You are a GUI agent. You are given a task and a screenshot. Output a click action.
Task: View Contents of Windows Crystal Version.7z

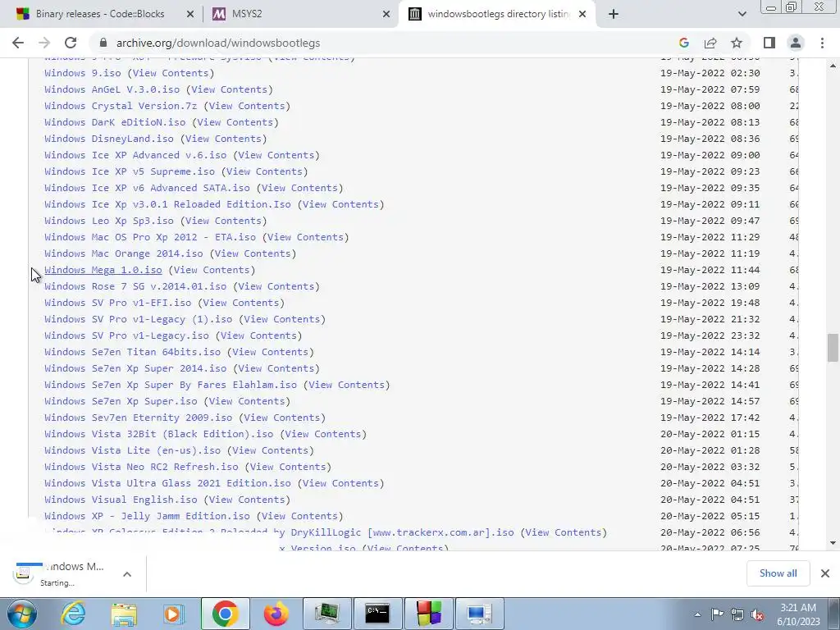point(246,106)
